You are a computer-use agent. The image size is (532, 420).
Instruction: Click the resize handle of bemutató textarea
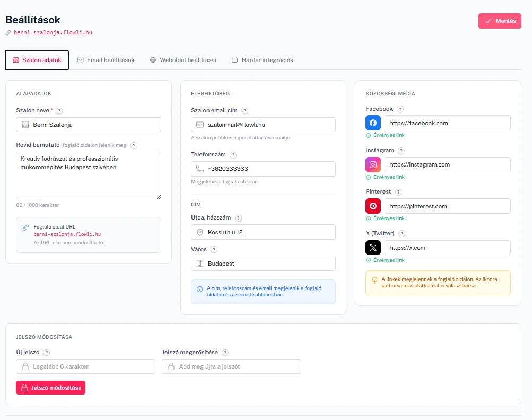point(159,197)
